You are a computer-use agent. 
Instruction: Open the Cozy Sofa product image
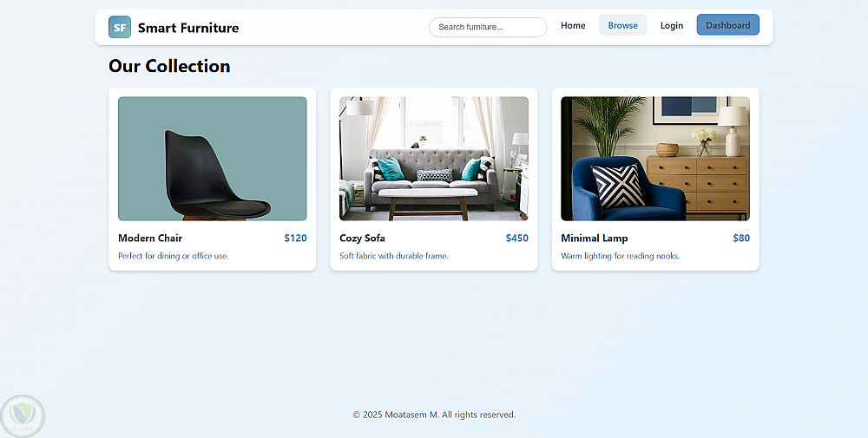tap(434, 159)
